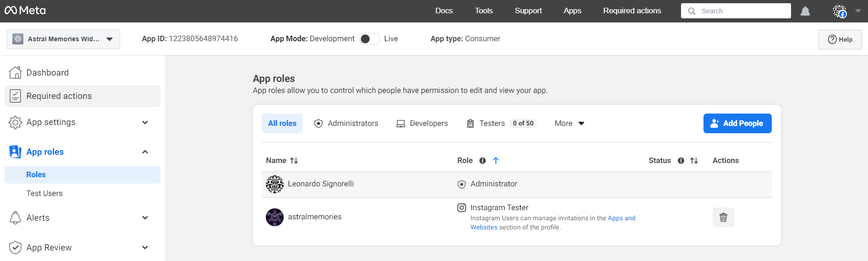Image resolution: width=868 pixels, height=261 pixels.
Task: Toggle App Mode from Development to Live
Action: [369, 39]
